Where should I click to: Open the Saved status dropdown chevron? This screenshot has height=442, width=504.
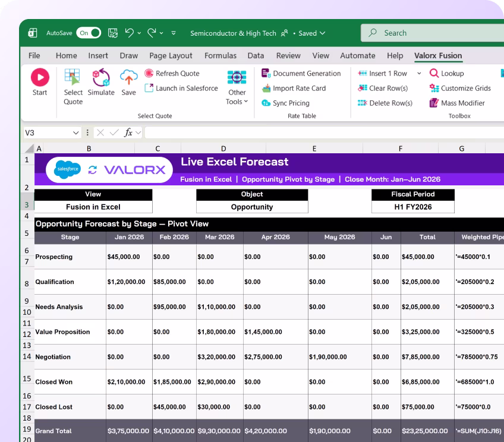pos(322,33)
